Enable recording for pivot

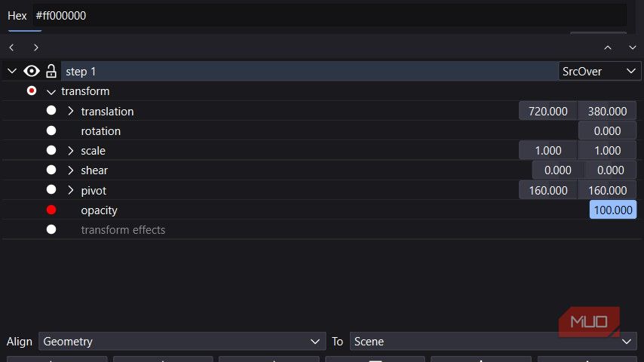[51, 189]
